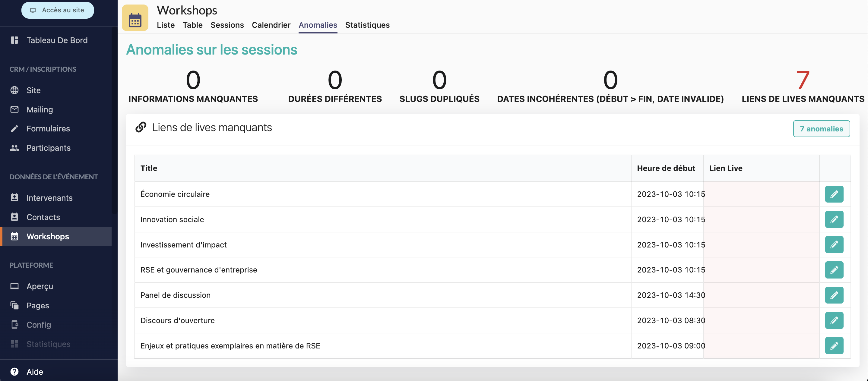Image resolution: width=868 pixels, height=381 pixels.
Task: Open the Config menu item
Action: point(39,325)
